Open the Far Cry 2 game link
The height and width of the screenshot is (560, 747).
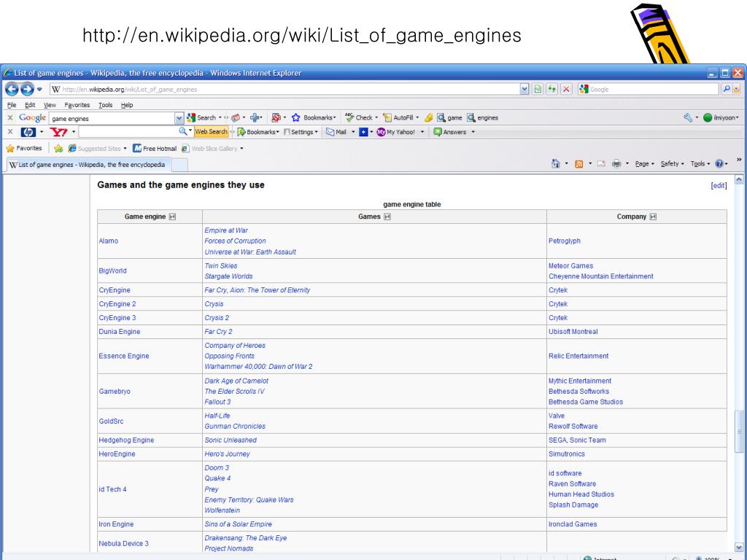[x=219, y=332]
